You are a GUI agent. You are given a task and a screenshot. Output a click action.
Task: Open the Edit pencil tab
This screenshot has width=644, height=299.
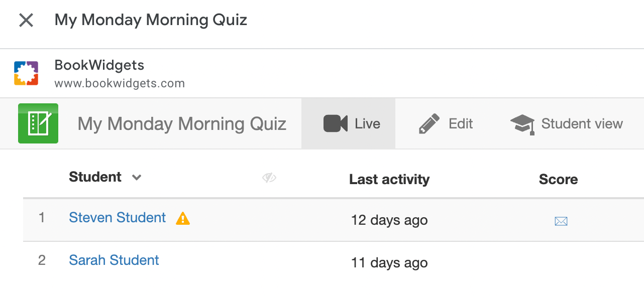[x=446, y=124]
